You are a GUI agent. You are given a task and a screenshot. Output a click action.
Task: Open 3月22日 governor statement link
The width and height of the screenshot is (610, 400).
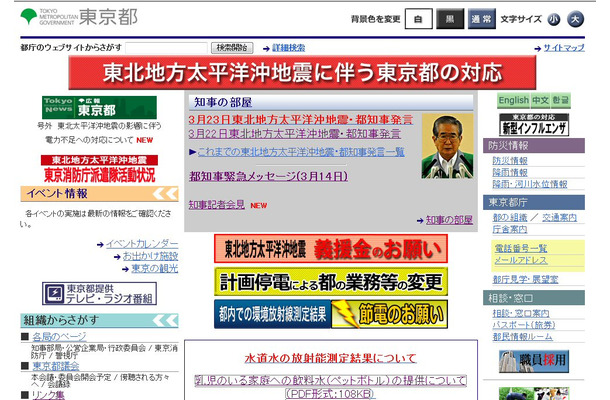point(294,134)
